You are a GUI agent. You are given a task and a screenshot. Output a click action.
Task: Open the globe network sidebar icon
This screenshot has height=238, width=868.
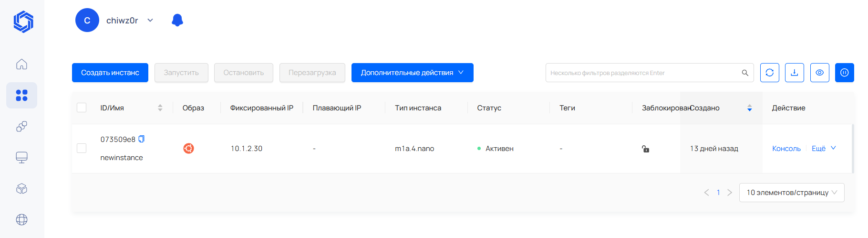click(21, 219)
